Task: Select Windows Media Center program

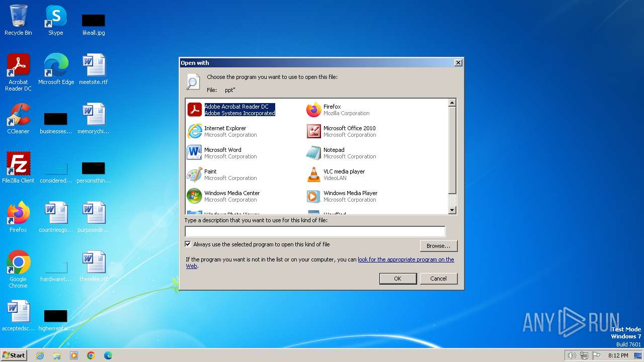Action: [224, 196]
